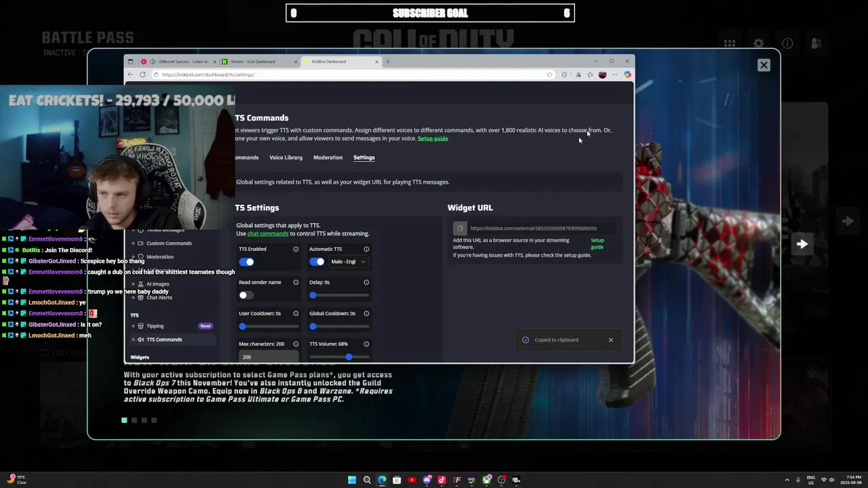868x488 pixels.
Task: Open info tooltip for TTS Enabled
Action: [296, 249]
